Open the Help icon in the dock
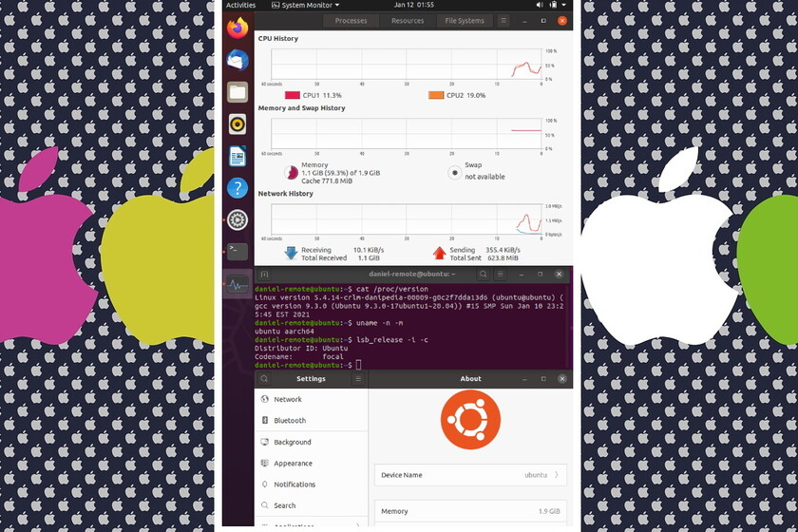This screenshot has width=798, height=532. [x=237, y=188]
